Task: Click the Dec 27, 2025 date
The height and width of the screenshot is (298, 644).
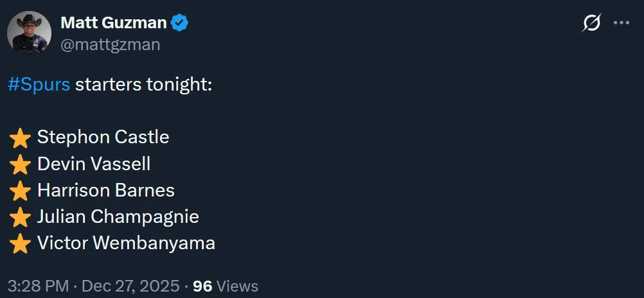Action: coord(130,286)
